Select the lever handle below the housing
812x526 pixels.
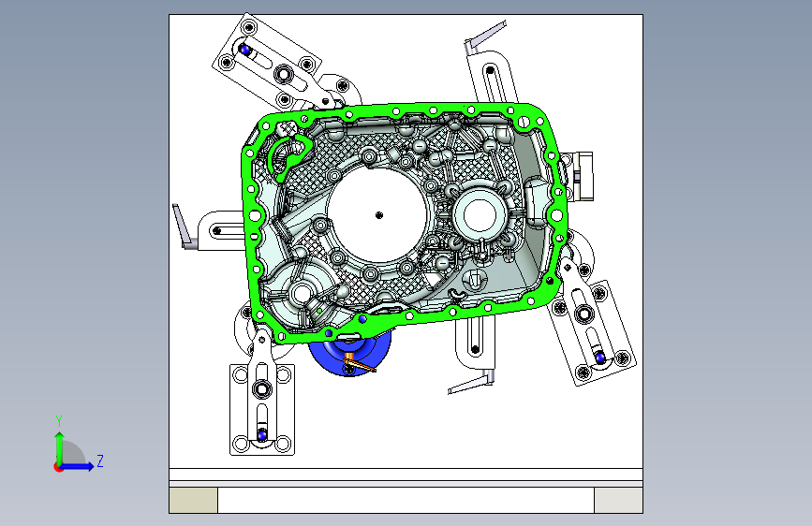pos(470,383)
